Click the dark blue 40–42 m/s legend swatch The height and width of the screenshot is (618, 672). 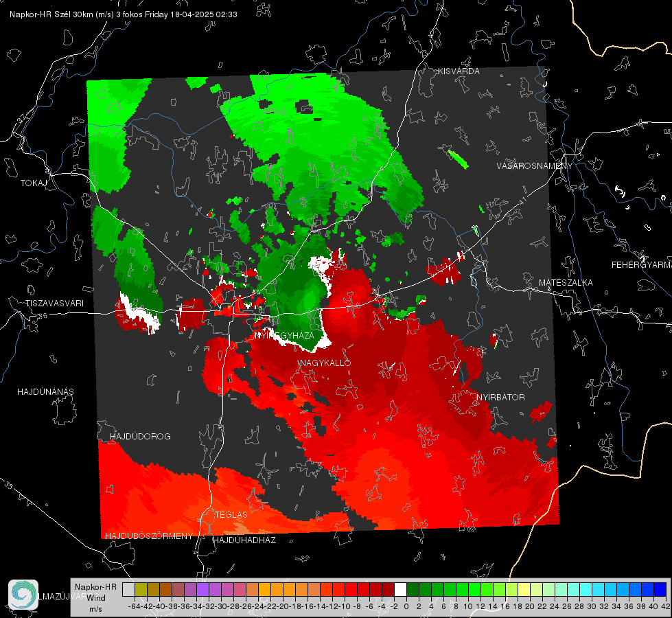(x=660, y=590)
